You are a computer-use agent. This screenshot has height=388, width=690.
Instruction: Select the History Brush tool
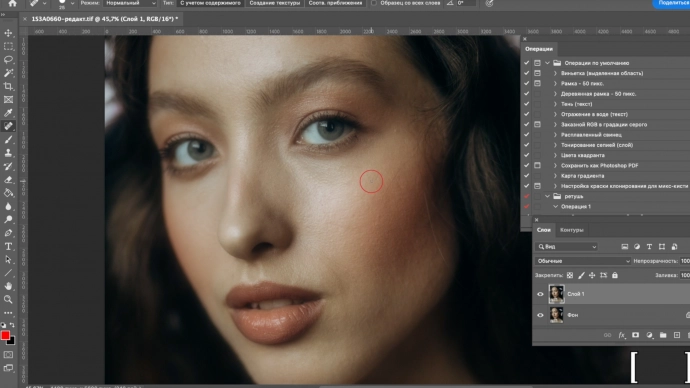coord(8,166)
